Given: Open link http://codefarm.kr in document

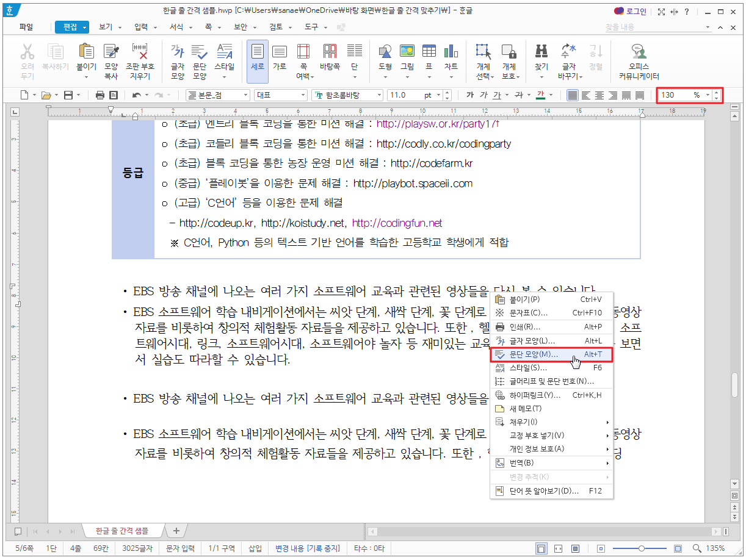Looking at the screenshot, I should [x=432, y=163].
